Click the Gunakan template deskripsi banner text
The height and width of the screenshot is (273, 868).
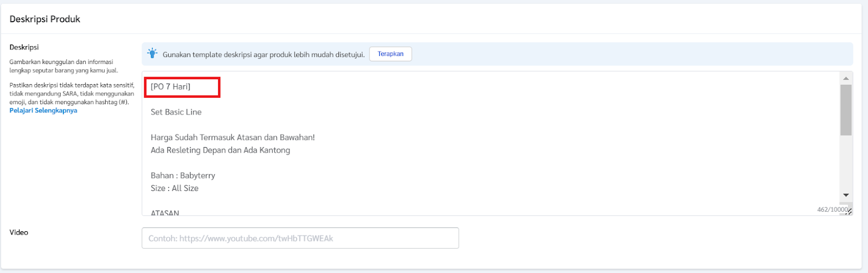[x=264, y=55]
